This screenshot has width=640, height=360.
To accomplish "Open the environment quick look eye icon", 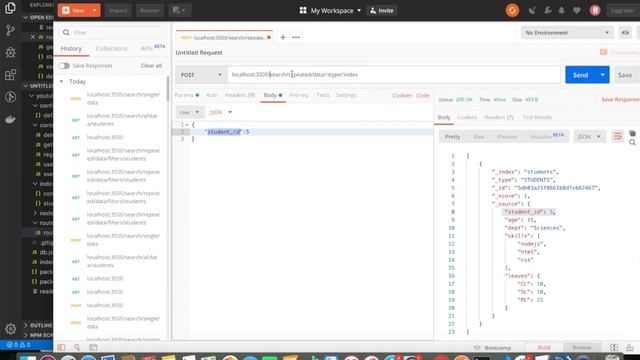I will point(625,33).
